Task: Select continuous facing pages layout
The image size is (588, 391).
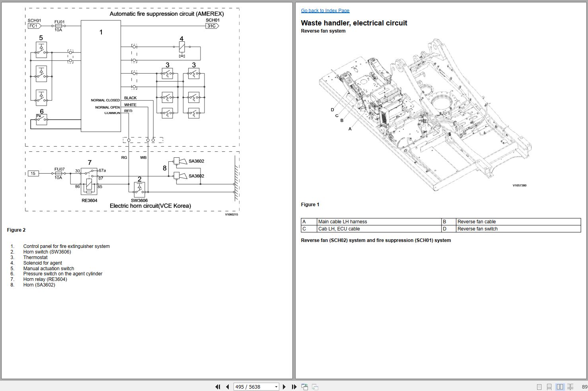Action: [570, 387]
